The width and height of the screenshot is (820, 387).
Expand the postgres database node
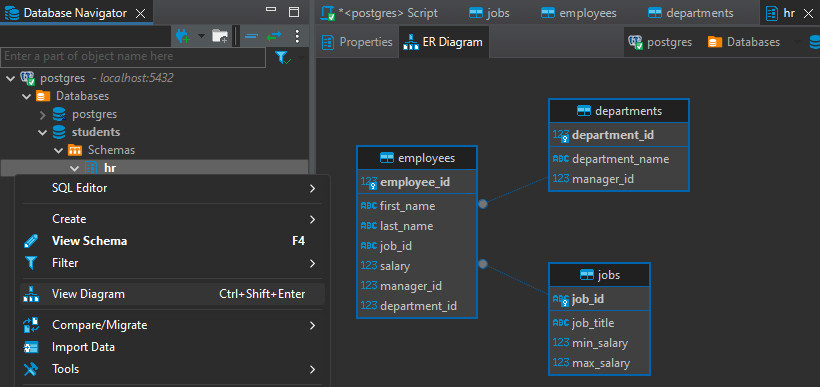pyautogui.click(x=43, y=114)
